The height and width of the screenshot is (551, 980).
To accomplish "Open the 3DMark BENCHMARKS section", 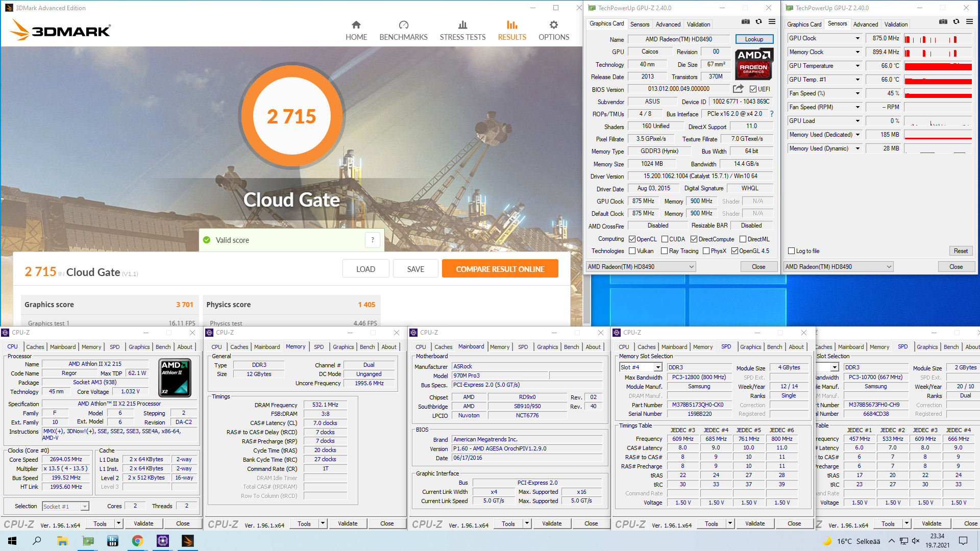I will tap(403, 31).
